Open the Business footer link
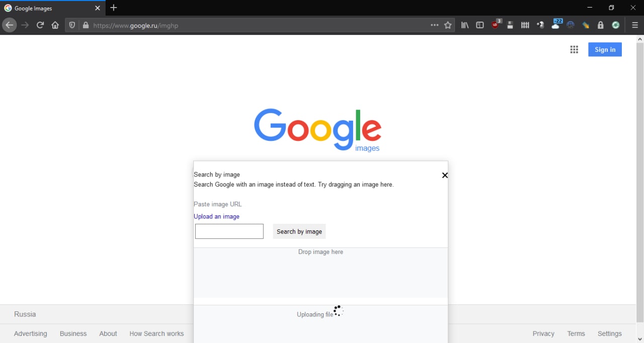 click(x=73, y=333)
